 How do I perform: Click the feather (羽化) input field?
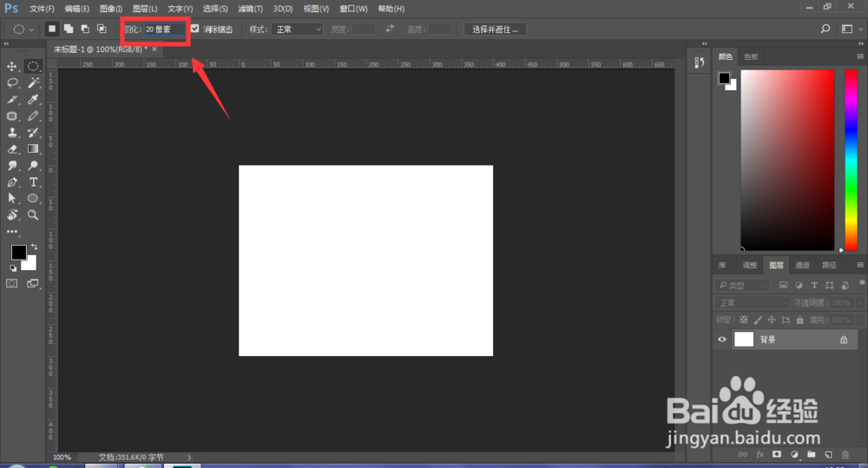165,30
